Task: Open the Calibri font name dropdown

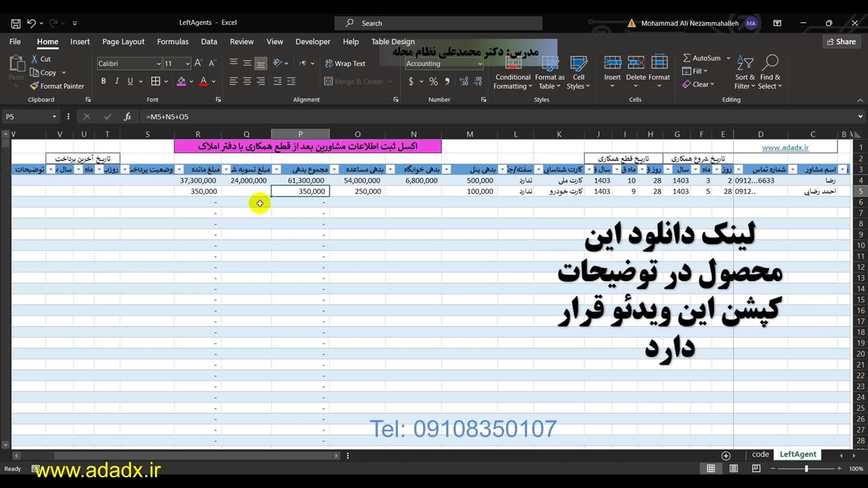Action: (158, 64)
